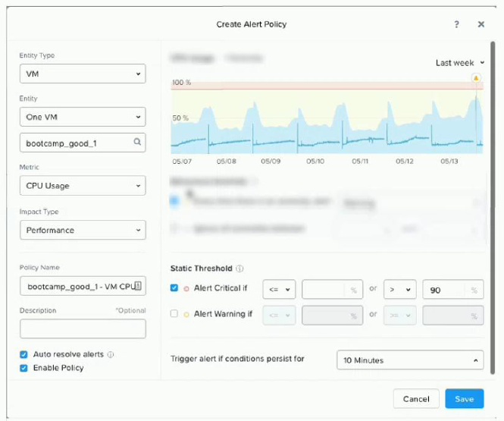Click the help question mark icon
The height and width of the screenshot is (421, 504).
click(x=456, y=24)
